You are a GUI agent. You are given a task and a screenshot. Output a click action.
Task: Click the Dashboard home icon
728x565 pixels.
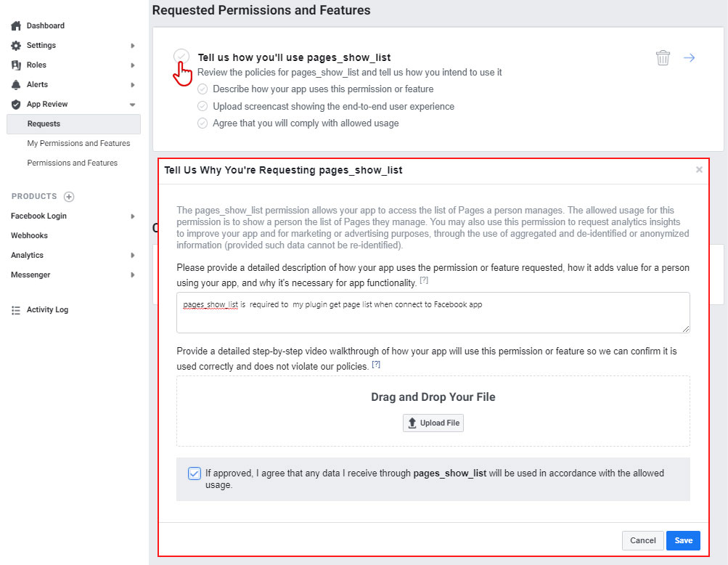(16, 25)
